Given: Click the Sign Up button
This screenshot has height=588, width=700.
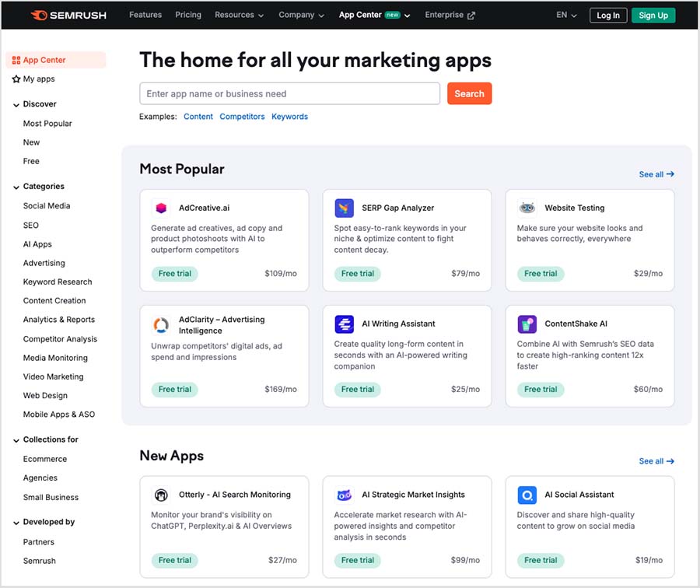Looking at the screenshot, I should coord(653,16).
